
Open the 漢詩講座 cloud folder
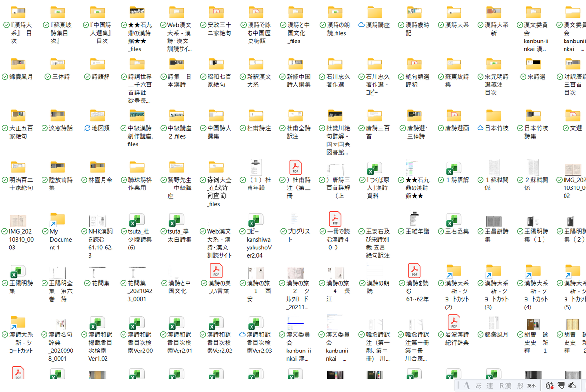pos(375,12)
